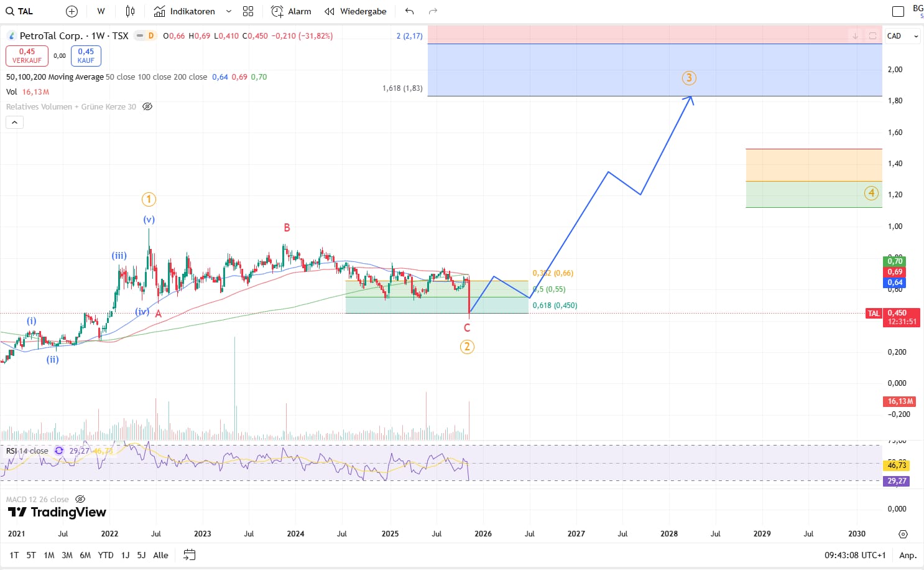Undo the last chart change
924x570 pixels.
coord(409,11)
